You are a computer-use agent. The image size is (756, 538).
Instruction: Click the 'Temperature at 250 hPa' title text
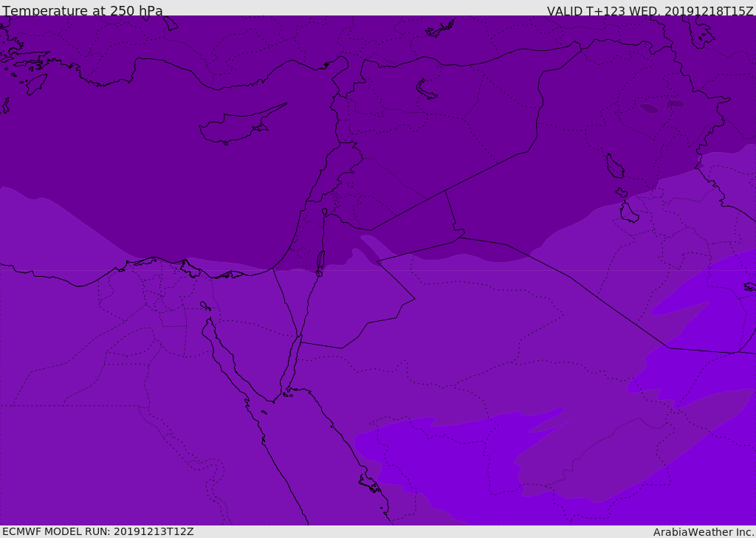pyautogui.click(x=83, y=10)
